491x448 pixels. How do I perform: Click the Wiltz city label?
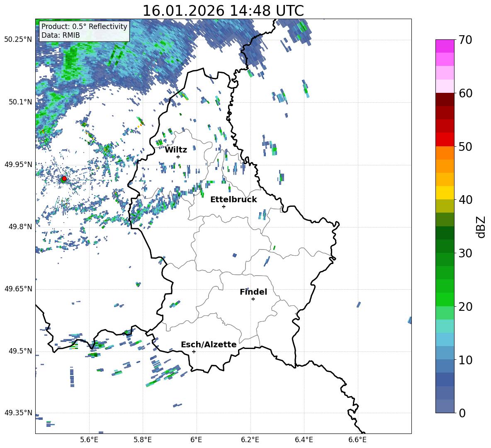pyautogui.click(x=176, y=150)
